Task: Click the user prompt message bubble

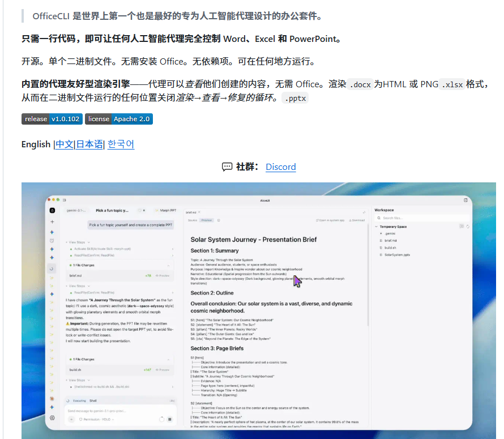Action: point(130,225)
